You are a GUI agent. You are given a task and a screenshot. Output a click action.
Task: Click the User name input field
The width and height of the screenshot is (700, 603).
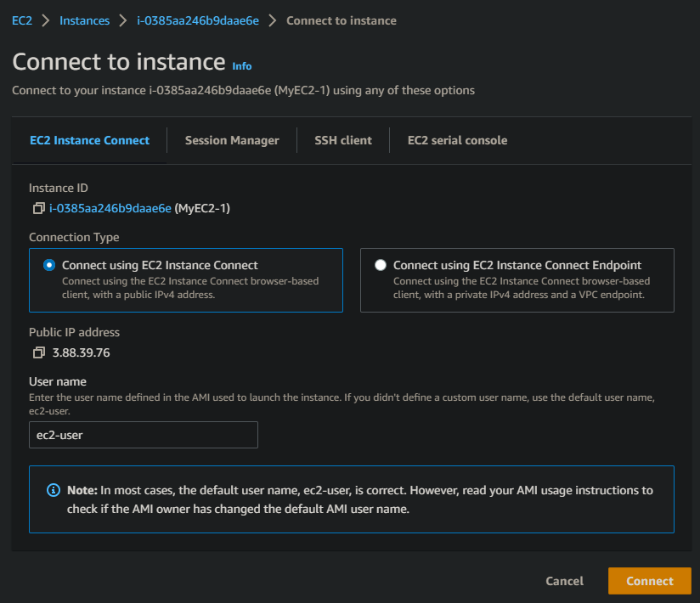pos(144,435)
